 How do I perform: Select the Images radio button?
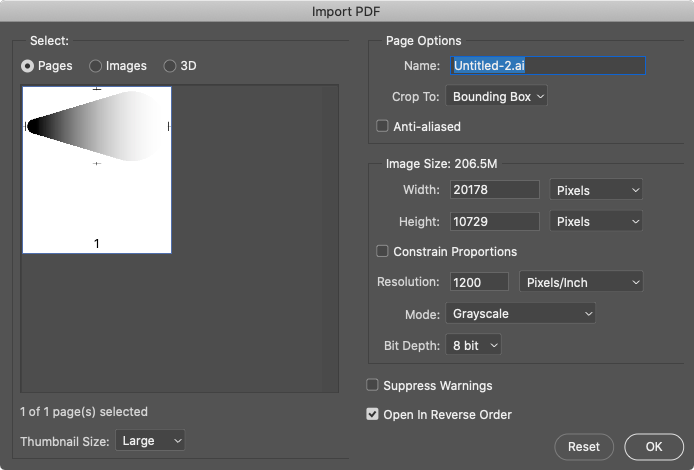96,66
